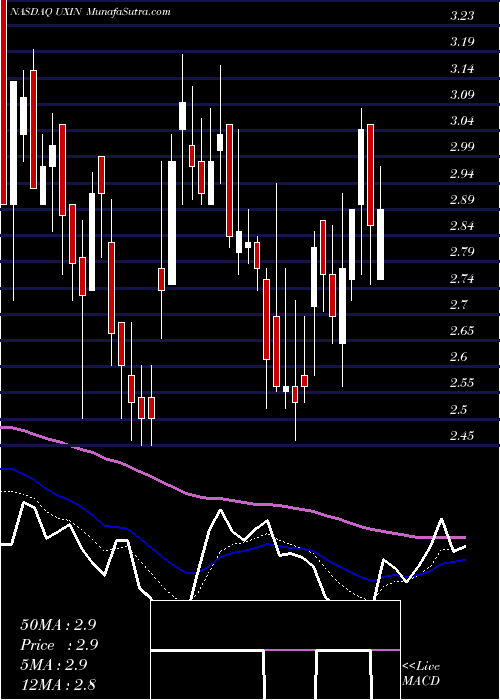Click the last white candlestick on the right
Image resolution: width=500 pixels, height=700 pixels.
point(380,244)
